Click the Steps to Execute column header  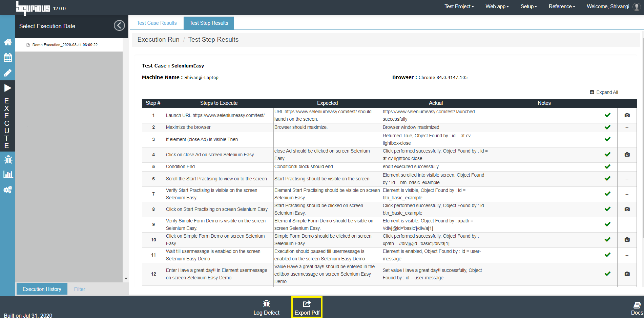[219, 103]
